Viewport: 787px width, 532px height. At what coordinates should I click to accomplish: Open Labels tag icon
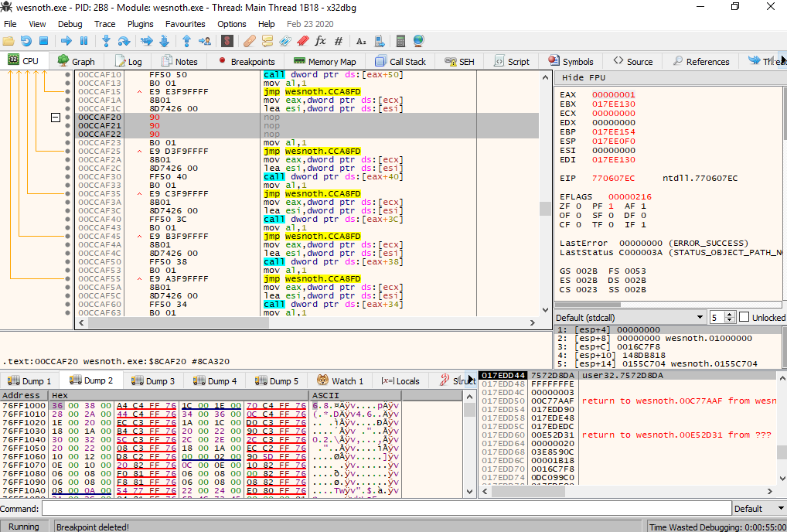tap(284, 41)
